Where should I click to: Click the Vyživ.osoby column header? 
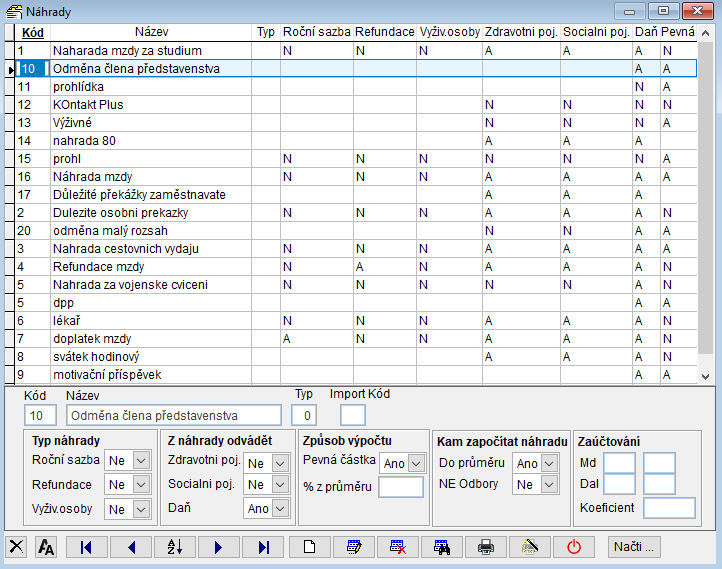pyautogui.click(x=449, y=32)
